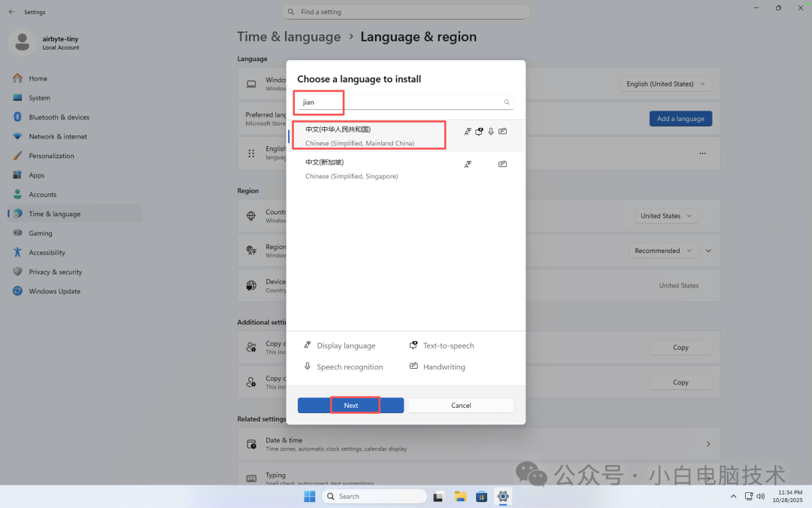The width and height of the screenshot is (812, 508).
Task: Click display language icon on Mainland China row
Action: point(468,132)
